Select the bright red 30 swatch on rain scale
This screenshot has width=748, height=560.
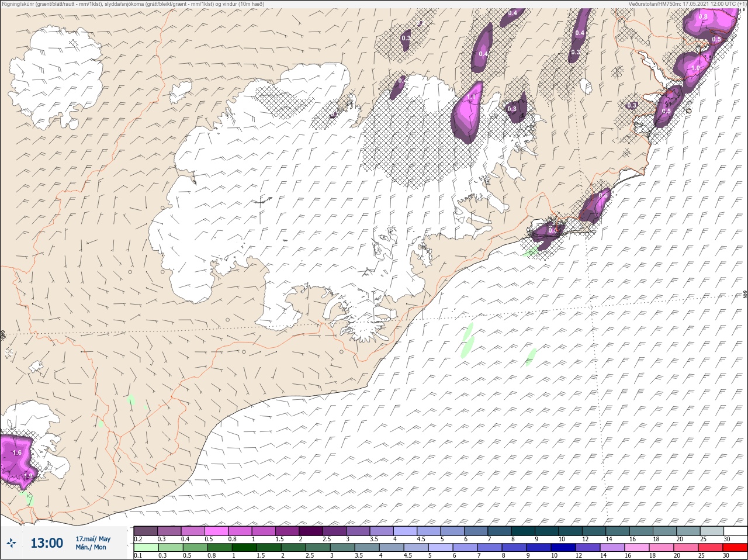pos(736,548)
